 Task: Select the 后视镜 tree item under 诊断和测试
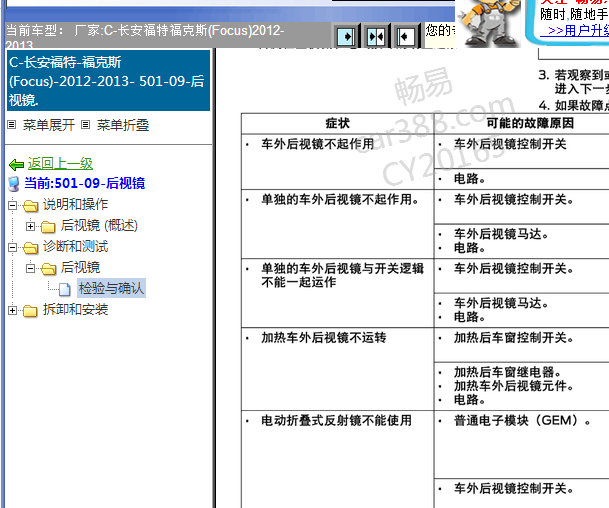tap(80, 267)
